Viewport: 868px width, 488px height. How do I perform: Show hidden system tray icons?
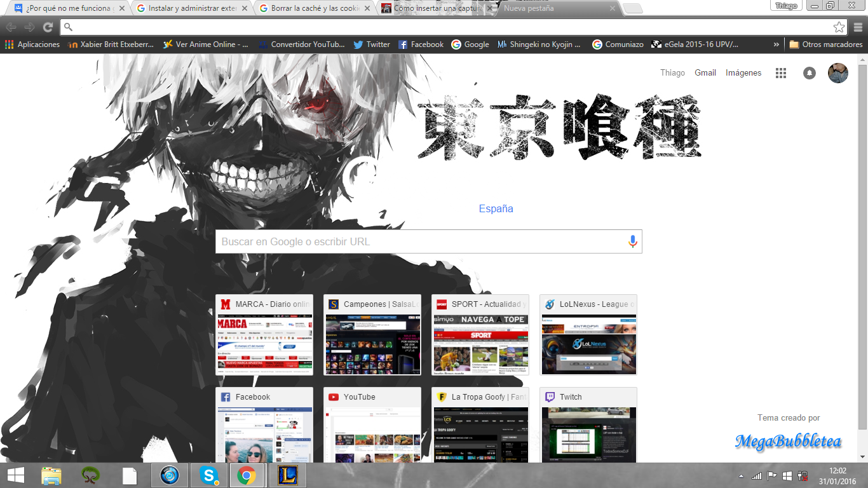coord(741,476)
